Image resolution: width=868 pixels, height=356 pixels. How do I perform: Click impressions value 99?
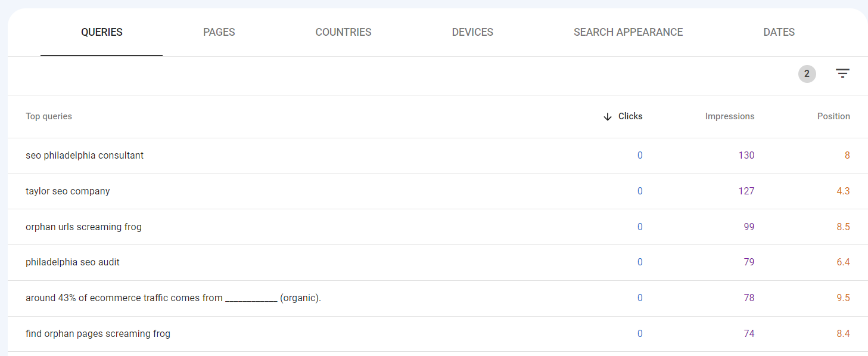click(x=749, y=227)
